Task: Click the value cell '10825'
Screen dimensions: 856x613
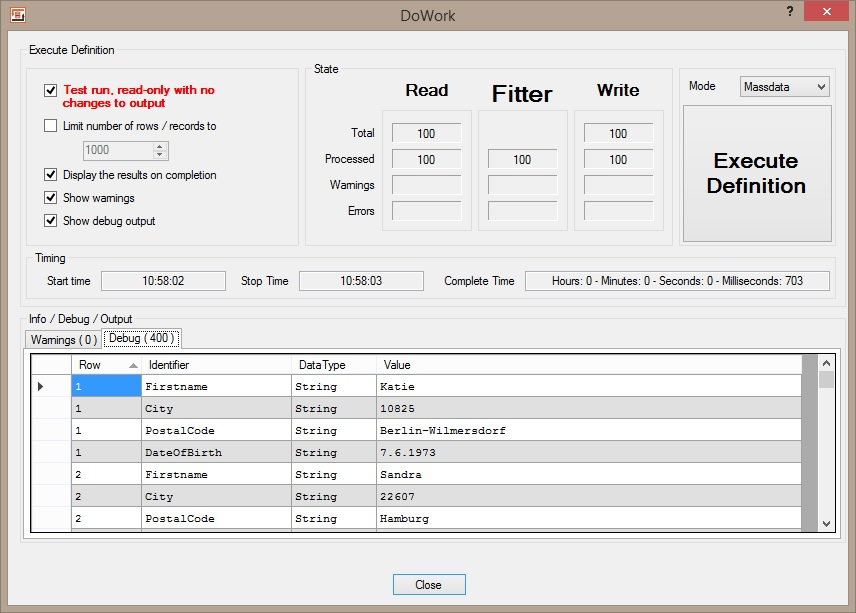Action: 589,408
